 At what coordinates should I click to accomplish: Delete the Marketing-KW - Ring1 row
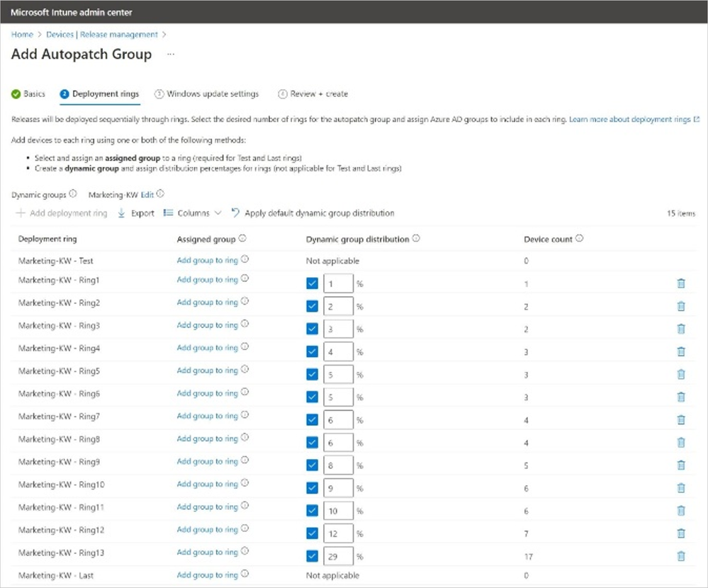[x=681, y=283]
